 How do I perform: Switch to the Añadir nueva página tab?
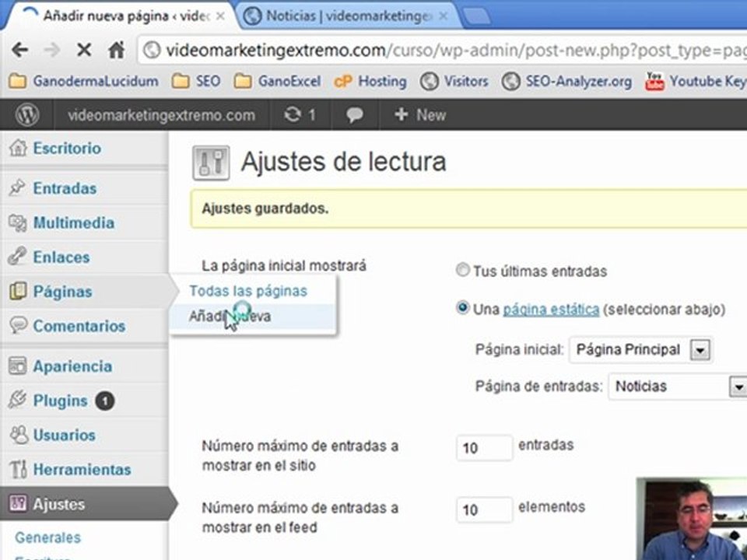[x=120, y=16]
